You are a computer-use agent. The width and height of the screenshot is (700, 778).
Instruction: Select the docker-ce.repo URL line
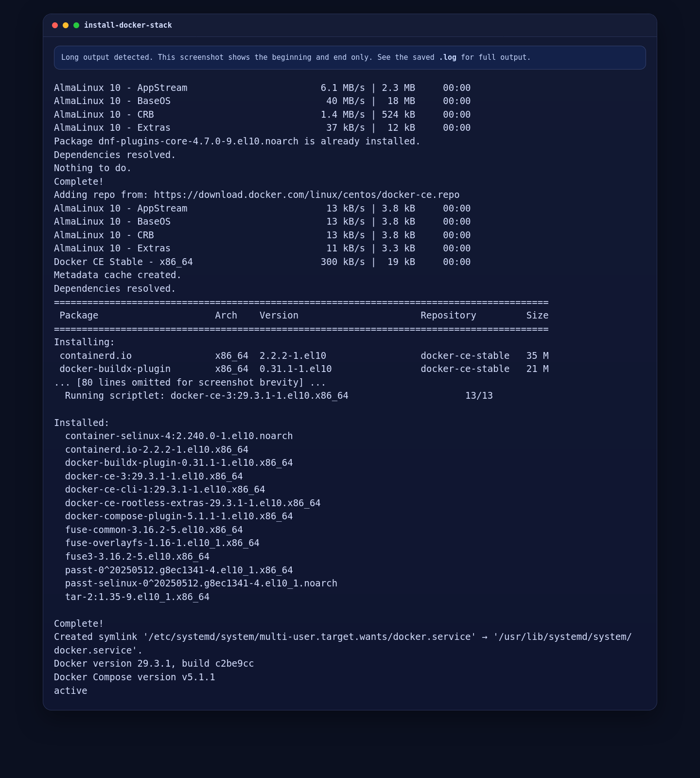coord(257,195)
